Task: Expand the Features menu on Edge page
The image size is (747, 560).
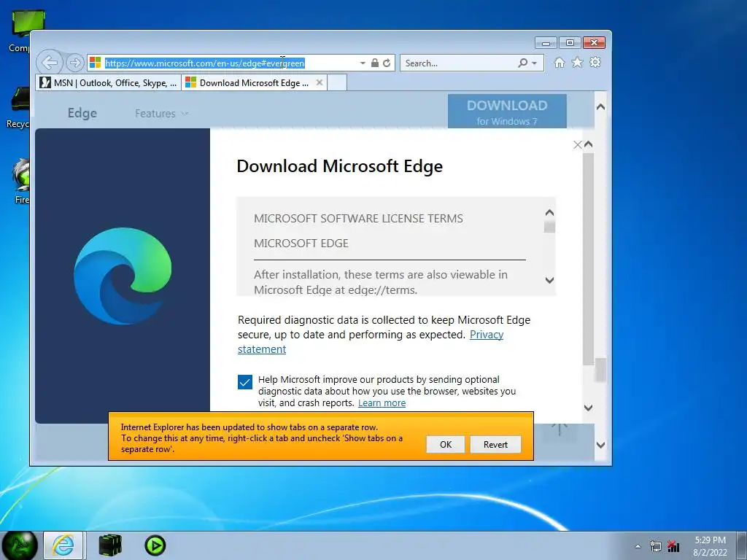Action: tap(161, 113)
